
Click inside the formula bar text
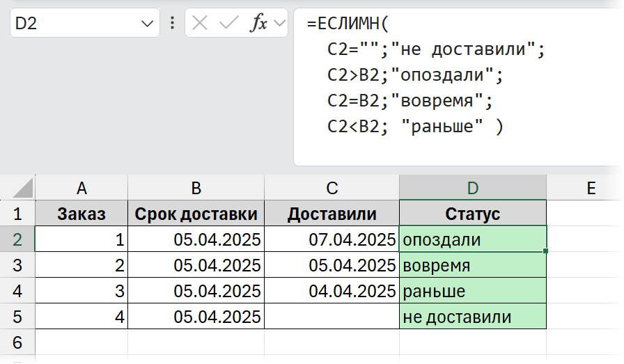458,87
